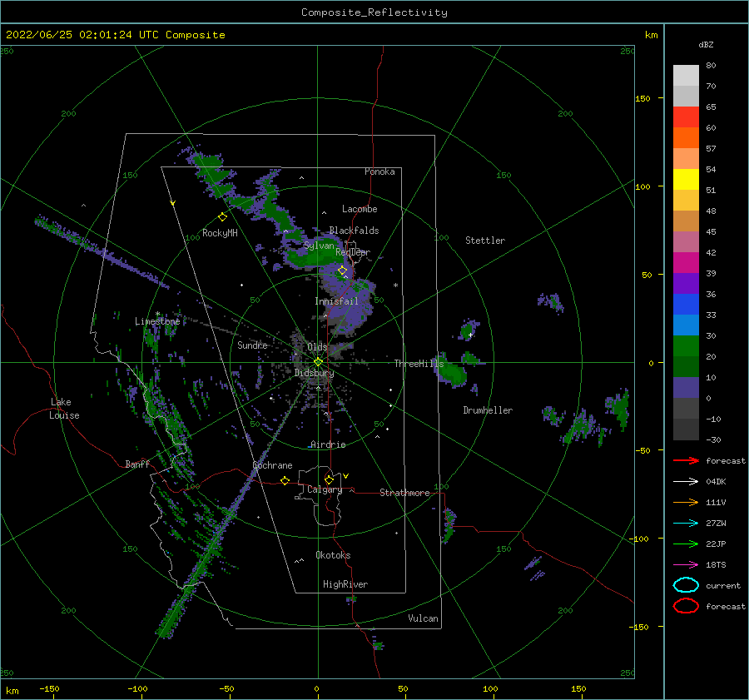Click the white 70–80 dBZ swatch at top
This screenshot has height=700, width=749.
[686, 76]
